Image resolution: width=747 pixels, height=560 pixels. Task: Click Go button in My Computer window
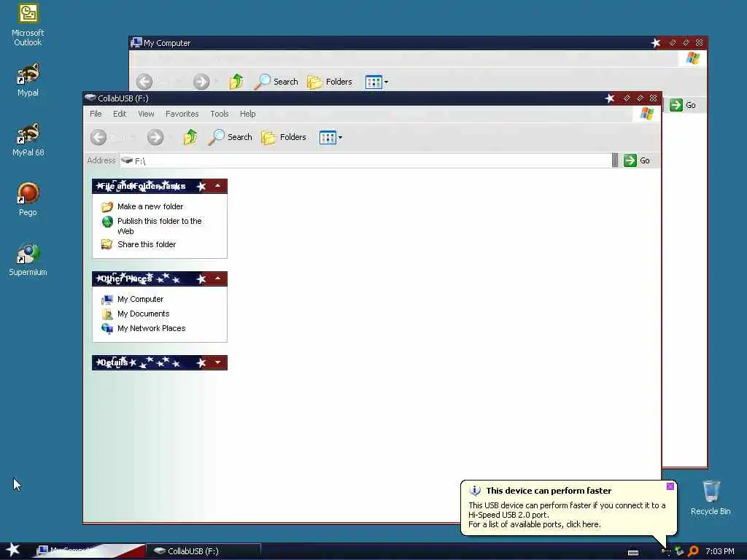coord(683,105)
